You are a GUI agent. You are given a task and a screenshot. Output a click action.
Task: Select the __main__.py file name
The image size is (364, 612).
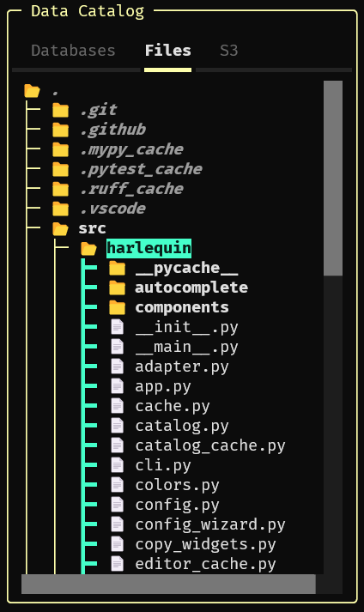click(x=186, y=347)
